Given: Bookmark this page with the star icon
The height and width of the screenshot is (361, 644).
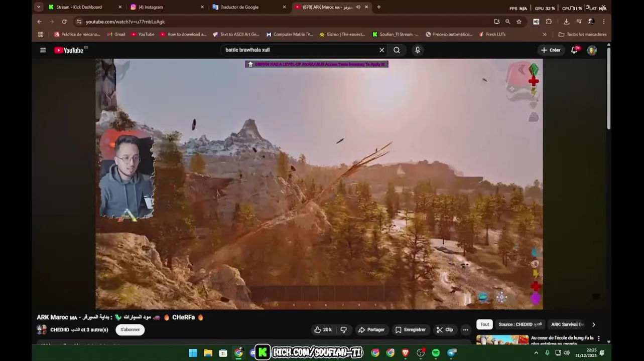Looking at the screenshot, I should coord(519,22).
